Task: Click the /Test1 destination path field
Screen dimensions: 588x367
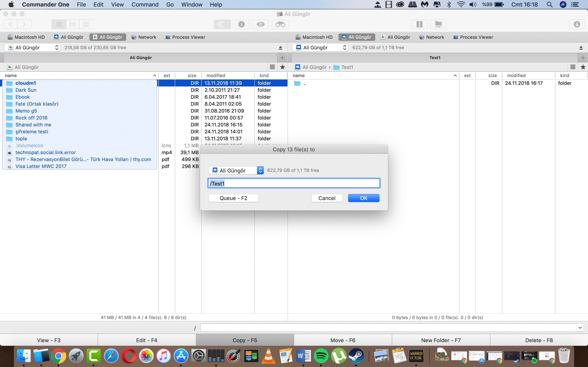Action: click(294, 183)
